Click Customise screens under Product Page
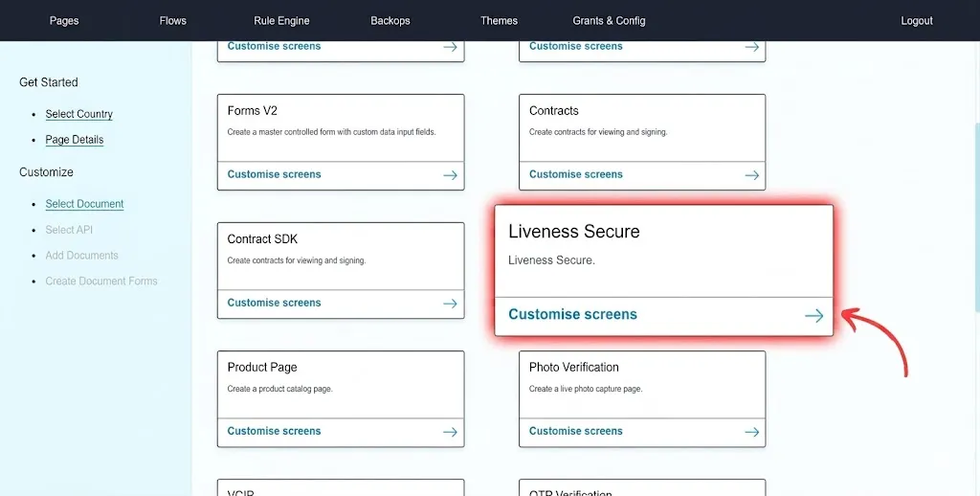Image resolution: width=980 pixels, height=496 pixels. tap(274, 431)
